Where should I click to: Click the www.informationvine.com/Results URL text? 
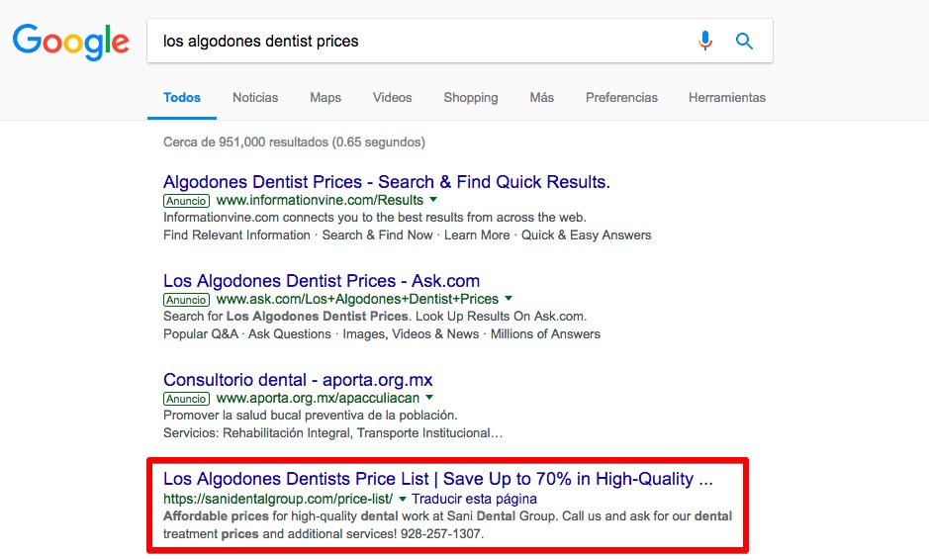click(320, 200)
